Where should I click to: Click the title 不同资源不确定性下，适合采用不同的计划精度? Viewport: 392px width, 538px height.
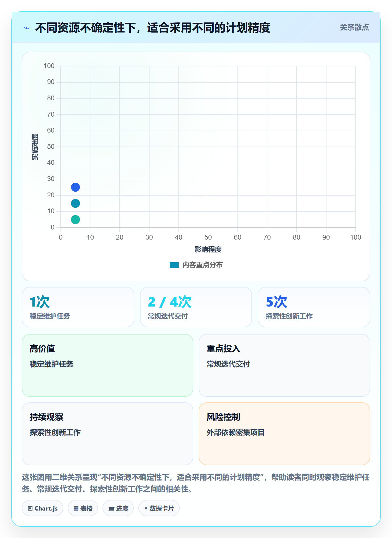click(x=153, y=28)
